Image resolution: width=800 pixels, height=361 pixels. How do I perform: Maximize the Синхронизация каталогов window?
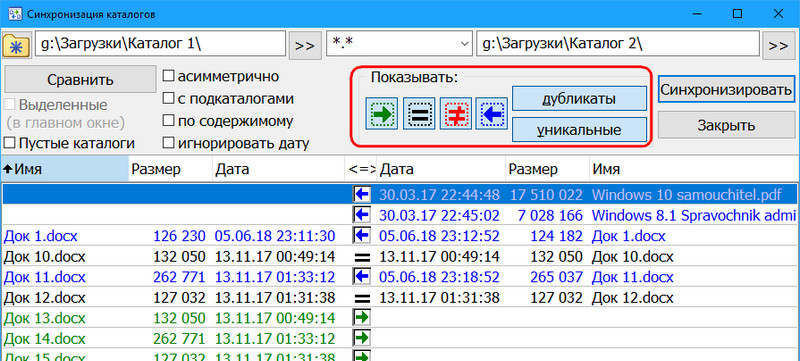coord(737,14)
